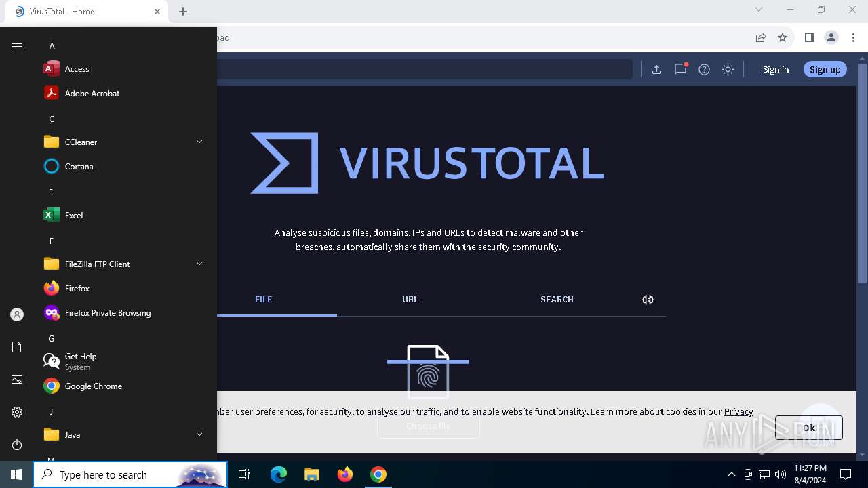This screenshot has height=488, width=868.
Task: Jump to letter A section header
Action: 52,46
